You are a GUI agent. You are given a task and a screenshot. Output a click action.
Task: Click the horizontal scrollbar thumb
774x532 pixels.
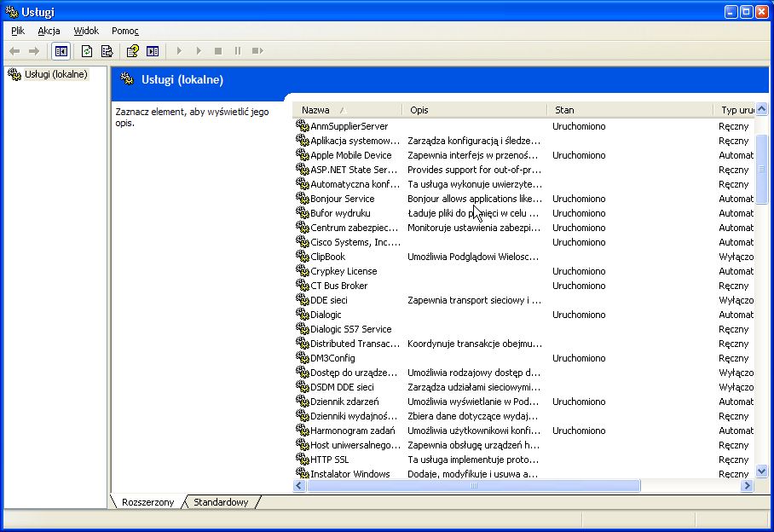coord(473,486)
